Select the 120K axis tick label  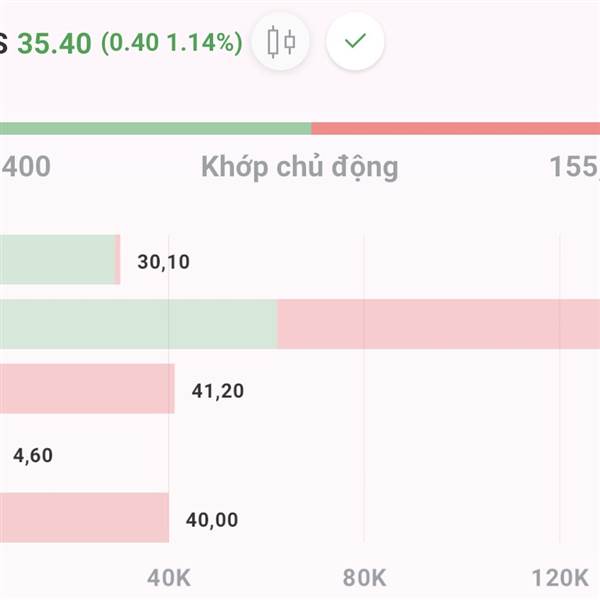coord(560,578)
